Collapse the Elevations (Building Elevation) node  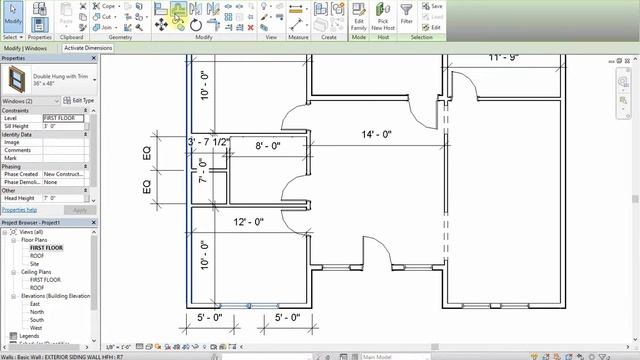[13, 296]
